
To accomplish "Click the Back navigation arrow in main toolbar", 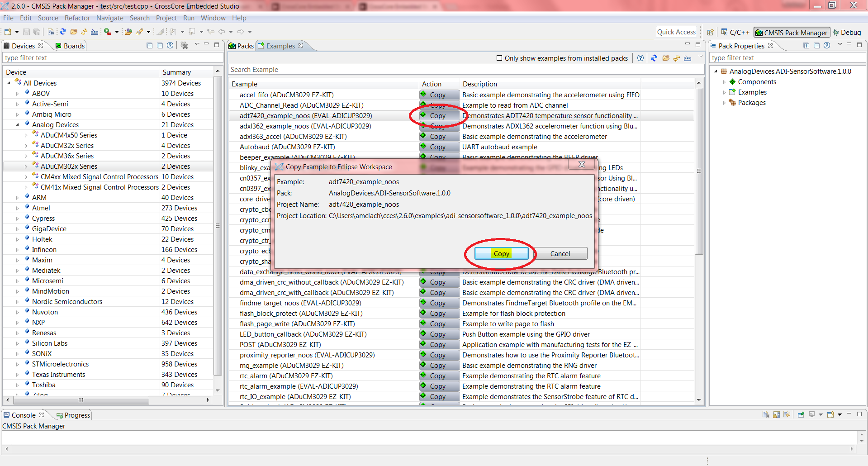I will click(221, 32).
